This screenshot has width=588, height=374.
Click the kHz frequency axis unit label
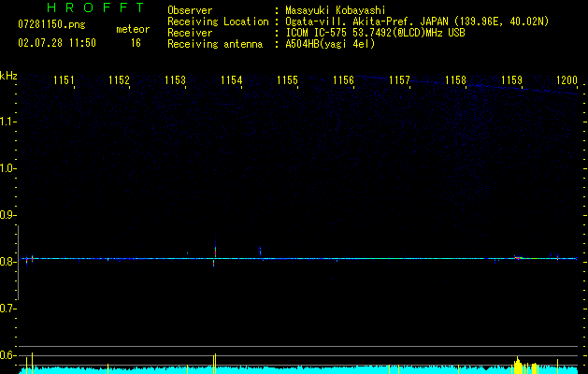click(x=8, y=76)
